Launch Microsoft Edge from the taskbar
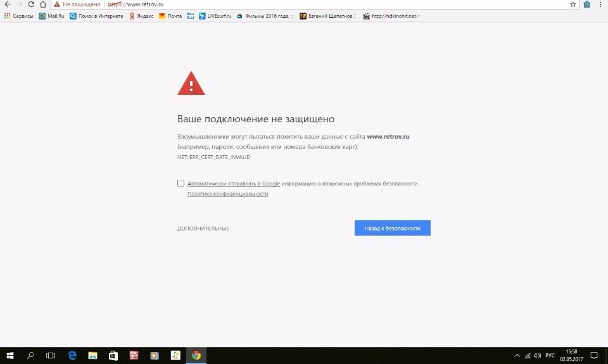 pos(72,356)
